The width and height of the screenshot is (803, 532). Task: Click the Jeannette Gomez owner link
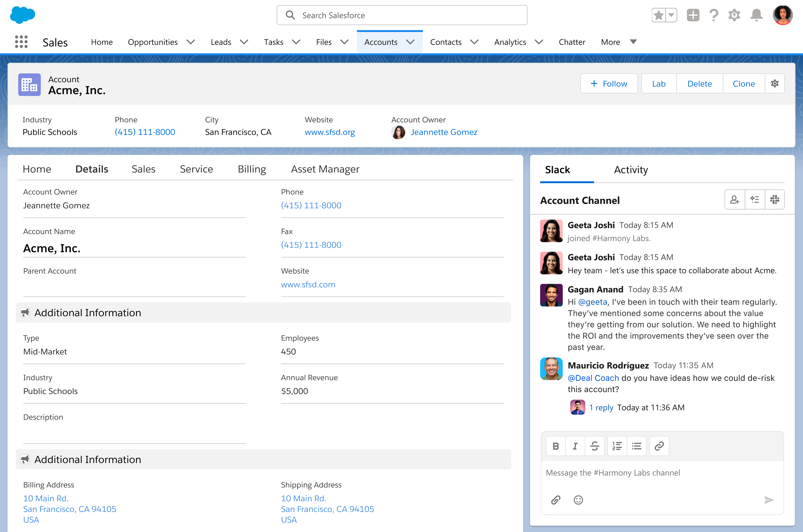coord(444,132)
